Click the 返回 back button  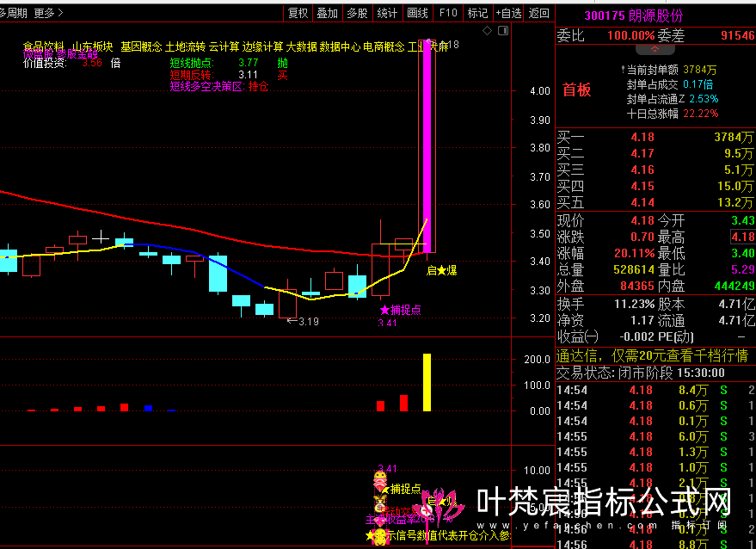click(x=539, y=13)
